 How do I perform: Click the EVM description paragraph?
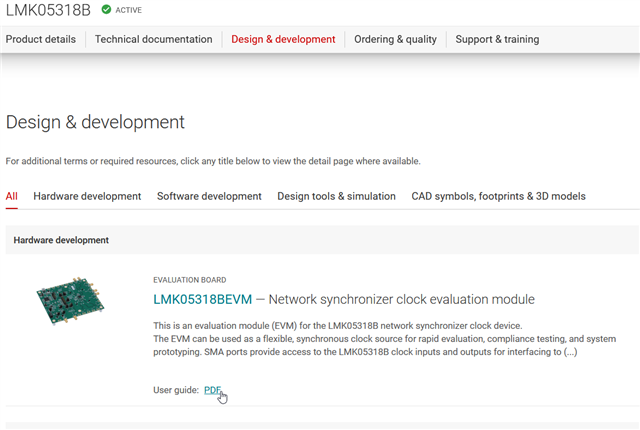point(384,339)
